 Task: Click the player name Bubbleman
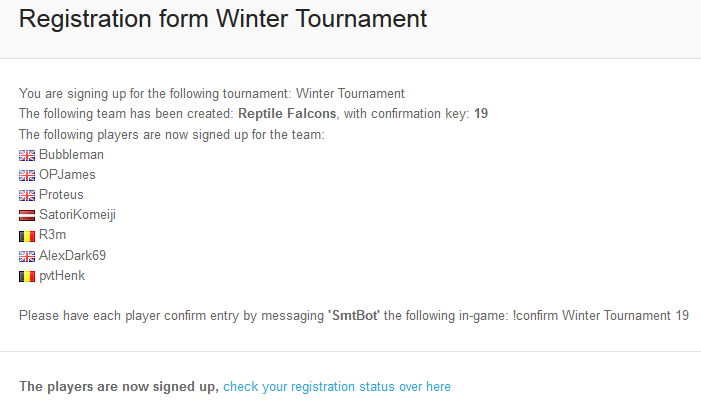tap(72, 155)
